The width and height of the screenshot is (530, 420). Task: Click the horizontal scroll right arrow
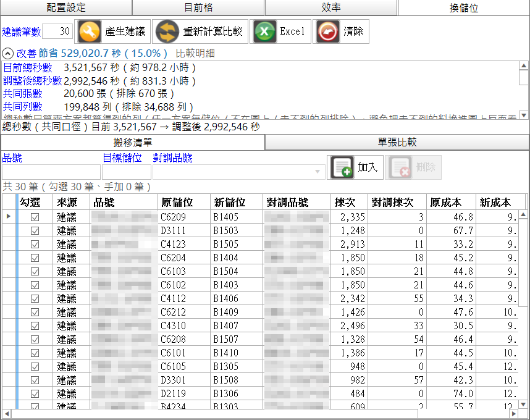pyautogui.click(x=514, y=414)
